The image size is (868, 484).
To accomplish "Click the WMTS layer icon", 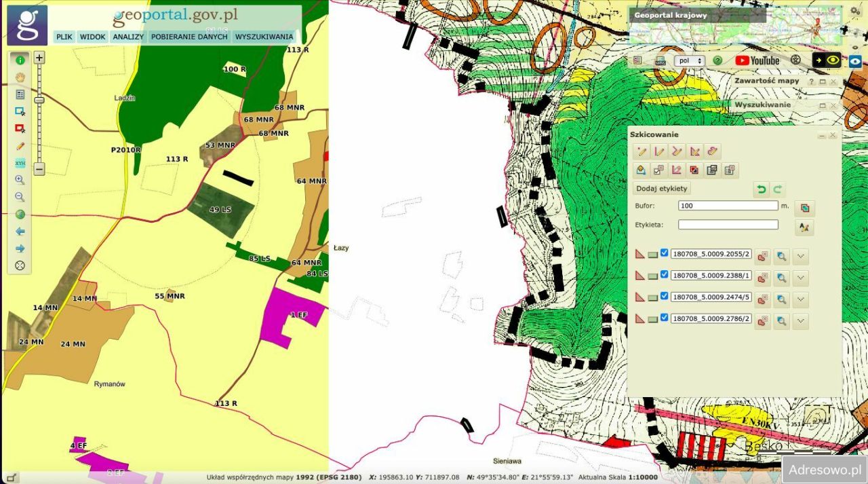I will point(660,61).
